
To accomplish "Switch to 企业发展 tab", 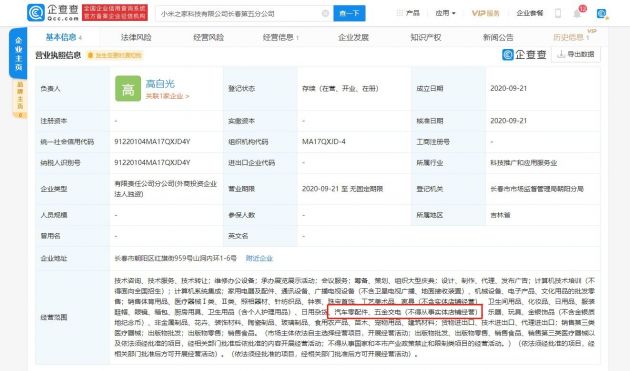I will click(353, 37).
